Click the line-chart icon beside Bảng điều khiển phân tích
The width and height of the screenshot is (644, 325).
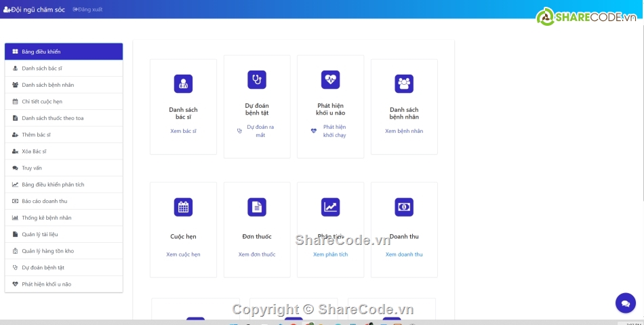(15, 185)
